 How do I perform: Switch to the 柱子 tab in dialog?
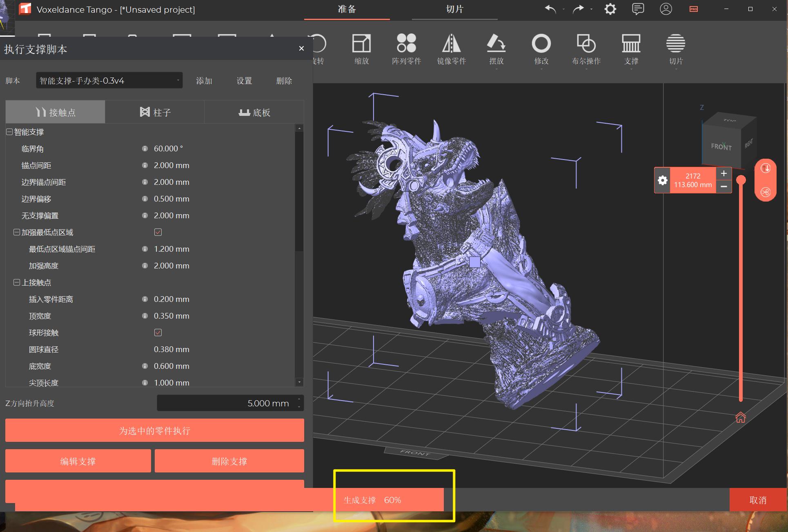click(x=155, y=112)
